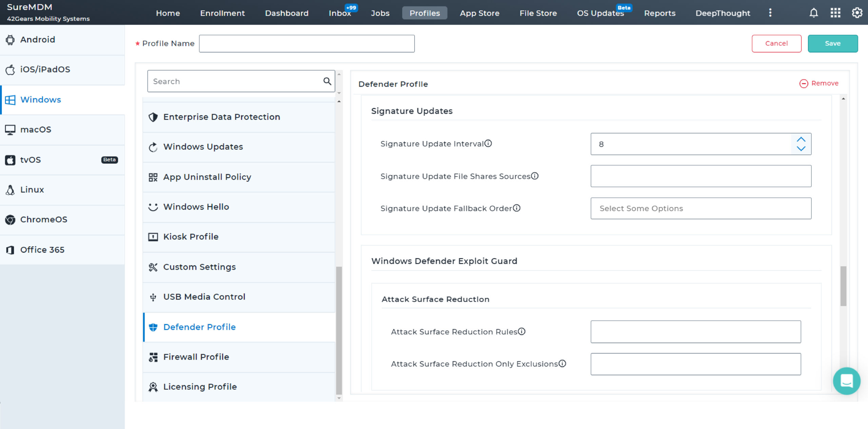Image resolution: width=868 pixels, height=429 pixels.
Task: Open DeepThought in navigation
Action: pos(723,13)
